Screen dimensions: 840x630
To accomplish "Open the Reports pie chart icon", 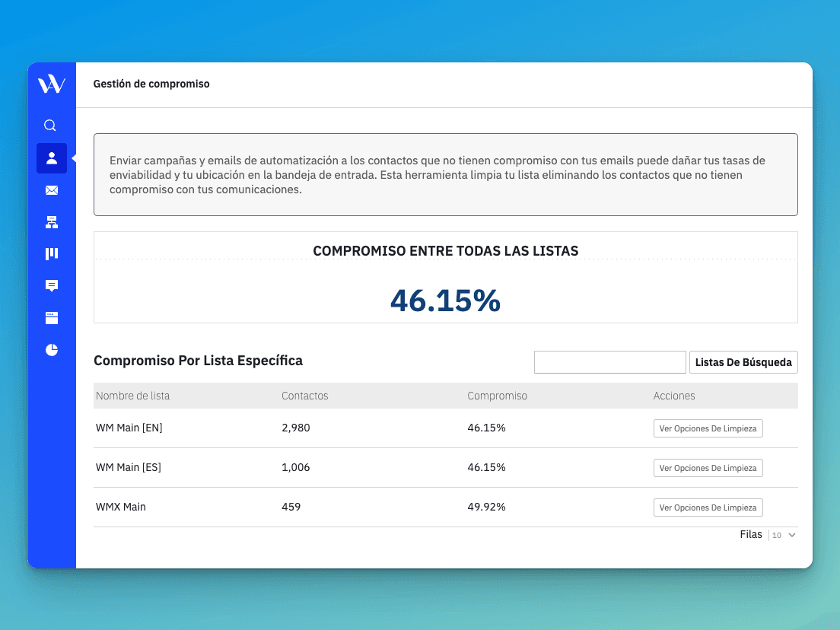I will 52,350.
